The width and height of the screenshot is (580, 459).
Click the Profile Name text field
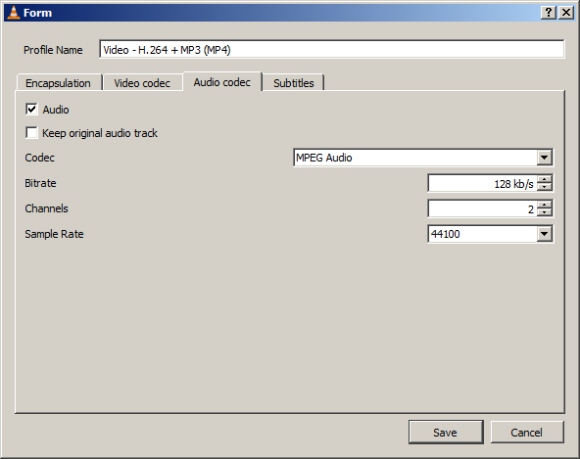coord(332,50)
